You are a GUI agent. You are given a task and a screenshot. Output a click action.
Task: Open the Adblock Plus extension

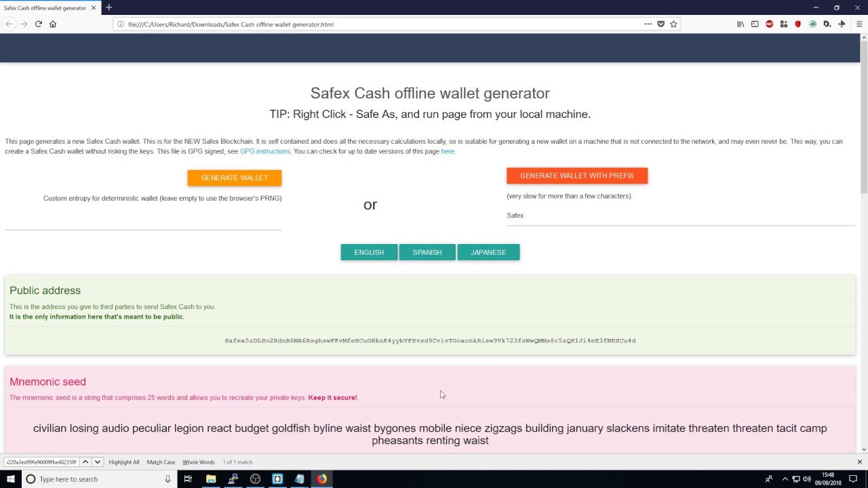click(x=769, y=24)
